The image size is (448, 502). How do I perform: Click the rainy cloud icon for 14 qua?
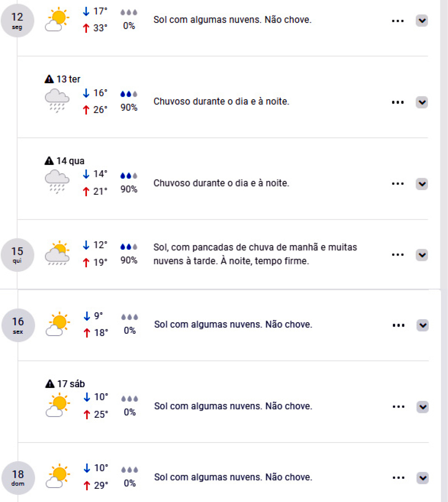[57, 182]
